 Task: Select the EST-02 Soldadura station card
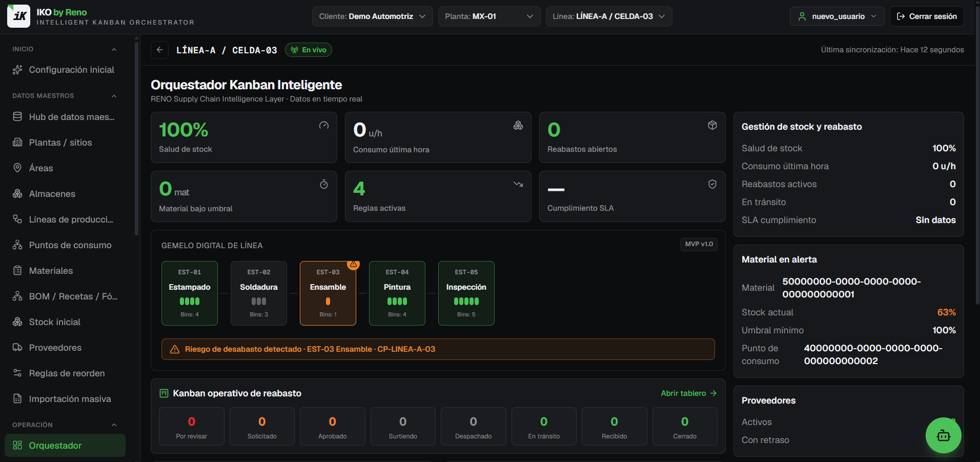tap(259, 293)
